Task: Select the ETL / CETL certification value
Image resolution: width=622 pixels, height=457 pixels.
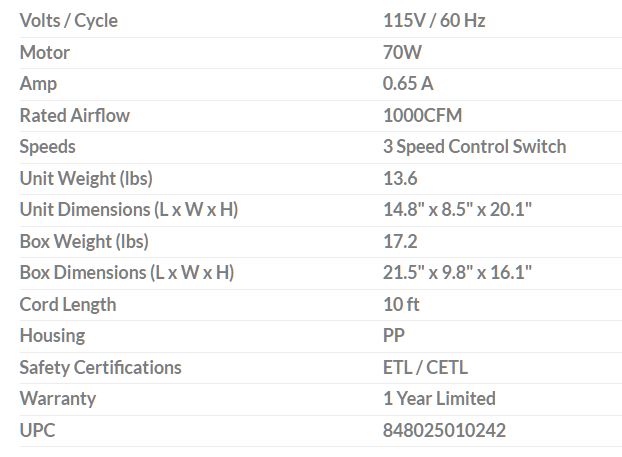Action: [x=425, y=367]
